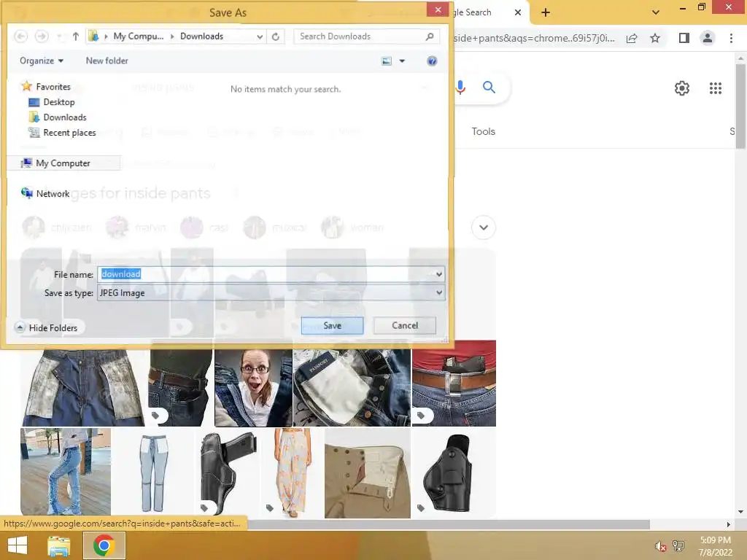Click the muted volume tray icon
Viewport: 747px width, 560px height.
660,546
